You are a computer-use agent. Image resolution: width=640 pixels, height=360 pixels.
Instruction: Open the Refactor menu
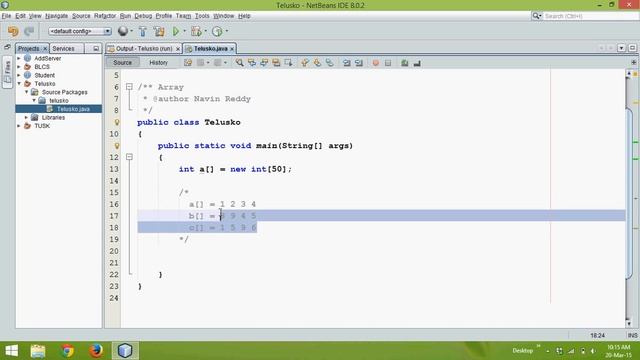tap(105, 16)
